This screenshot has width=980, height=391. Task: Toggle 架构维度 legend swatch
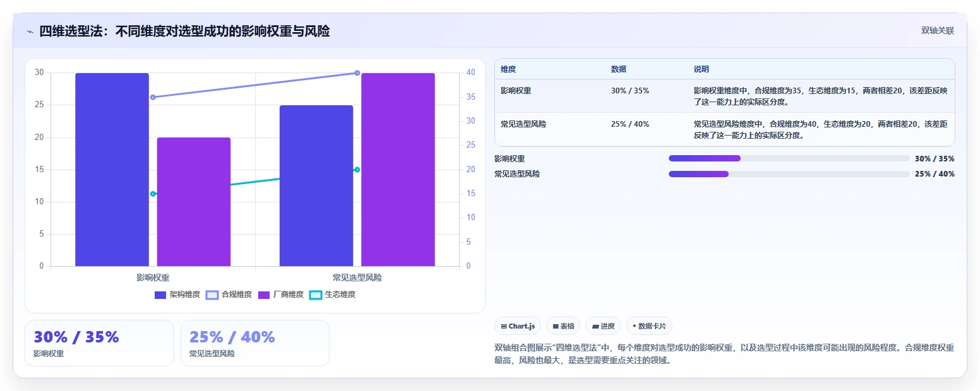160,295
